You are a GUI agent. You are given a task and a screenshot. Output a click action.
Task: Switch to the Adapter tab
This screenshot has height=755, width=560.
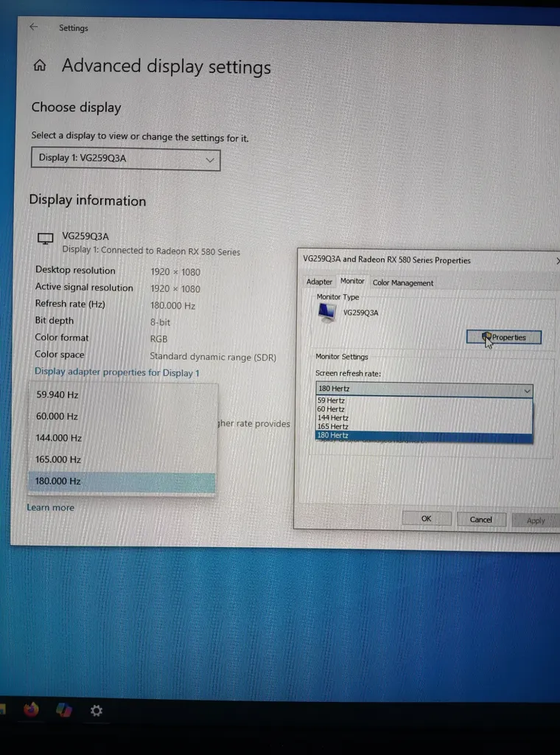319,282
